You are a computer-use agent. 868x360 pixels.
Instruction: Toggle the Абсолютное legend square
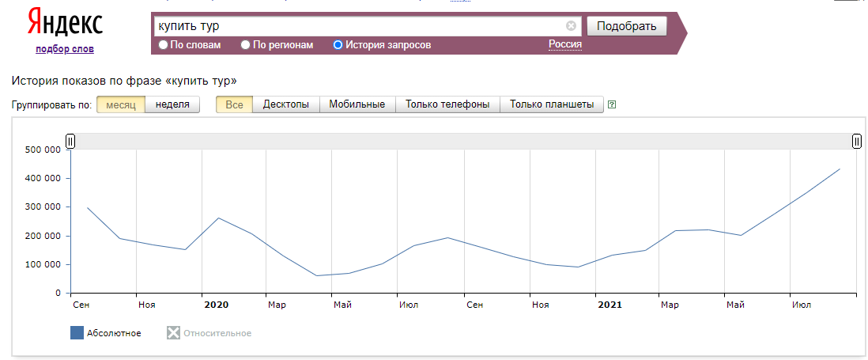point(77,333)
